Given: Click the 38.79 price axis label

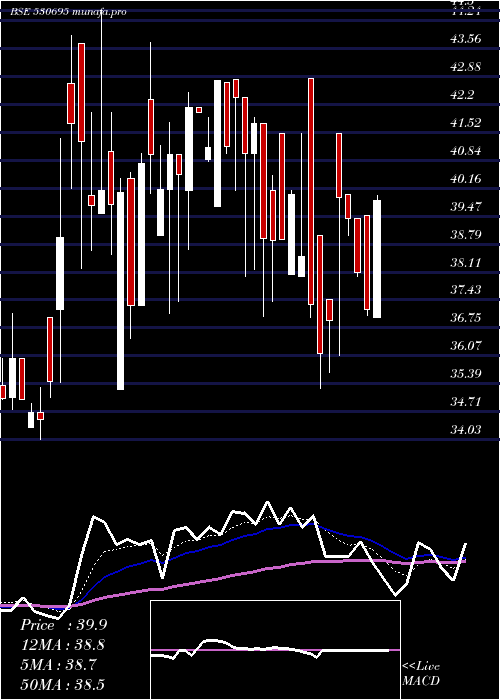Looking at the screenshot, I should 466,234.
